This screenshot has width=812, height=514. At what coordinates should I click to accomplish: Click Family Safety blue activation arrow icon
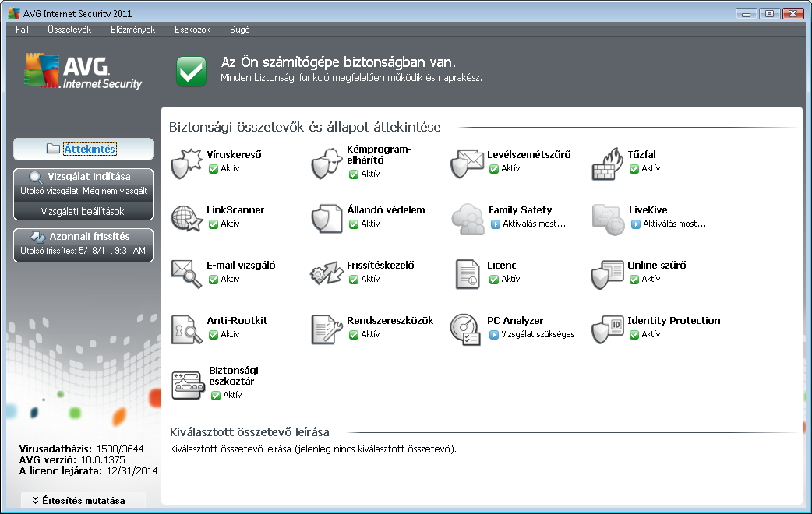coord(495,224)
